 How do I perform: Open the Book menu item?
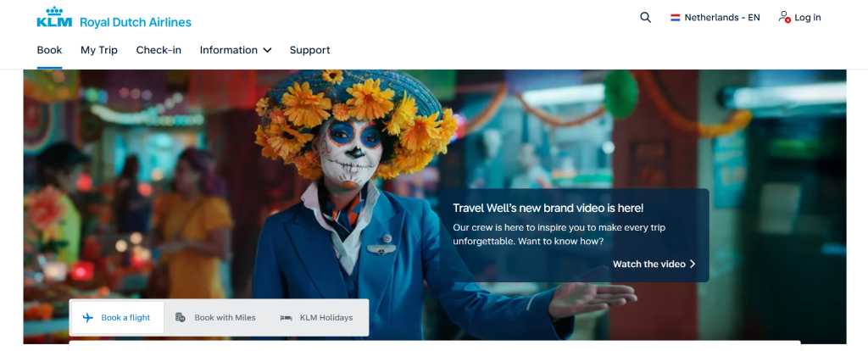pos(49,50)
